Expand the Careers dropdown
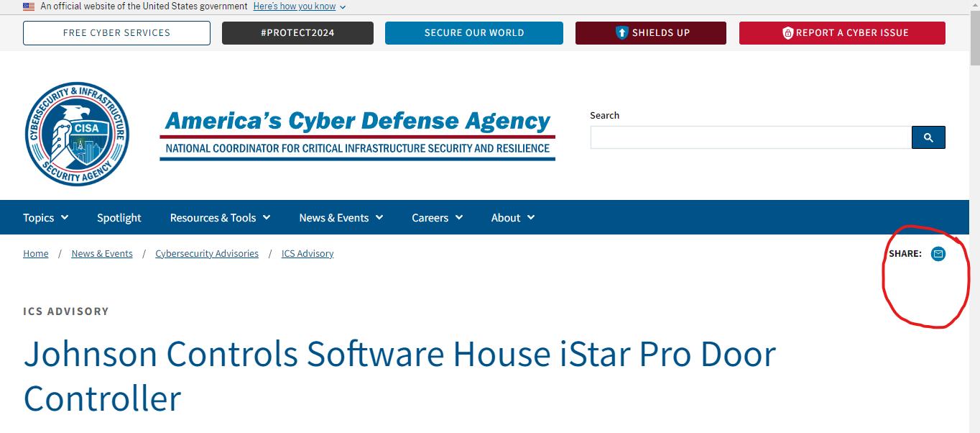 coord(437,217)
